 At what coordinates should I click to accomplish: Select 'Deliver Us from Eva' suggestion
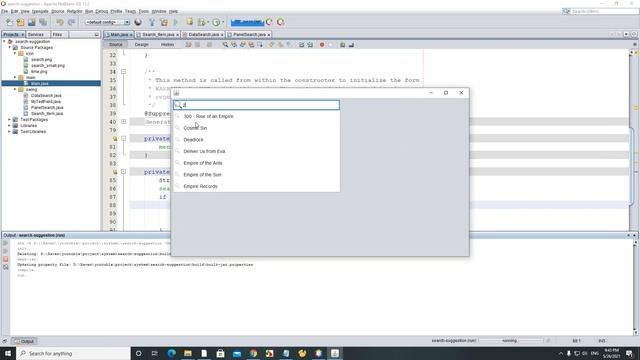point(256,151)
